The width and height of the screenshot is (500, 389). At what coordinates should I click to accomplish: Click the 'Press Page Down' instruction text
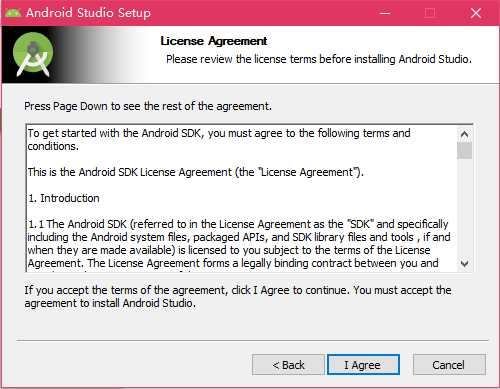(x=148, y=106)
